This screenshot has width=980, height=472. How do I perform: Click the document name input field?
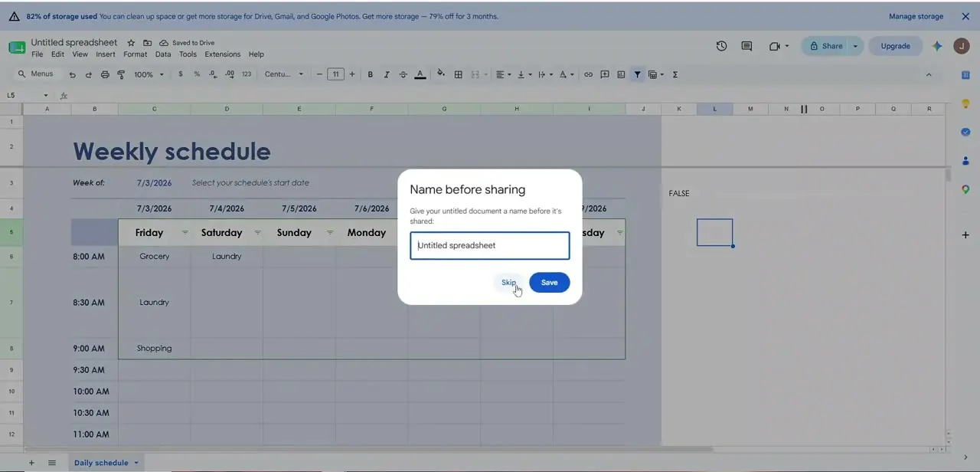(x=490, y=246)
